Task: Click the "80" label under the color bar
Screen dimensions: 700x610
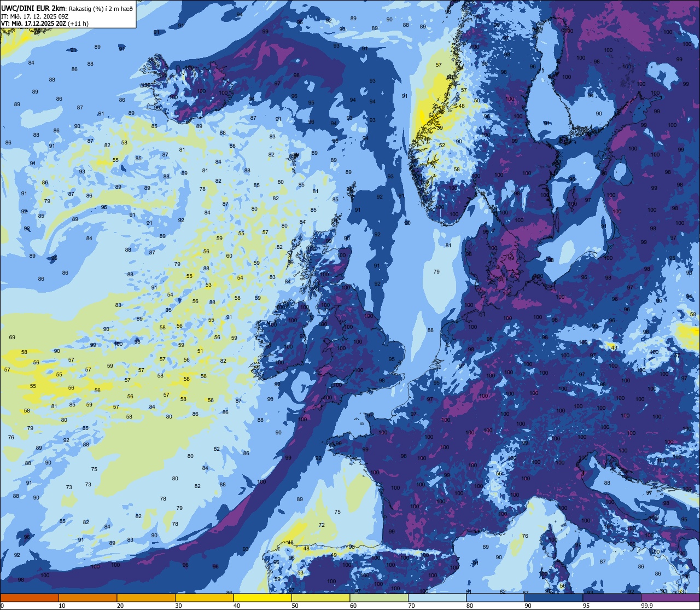Action: [x=470, y=606]
